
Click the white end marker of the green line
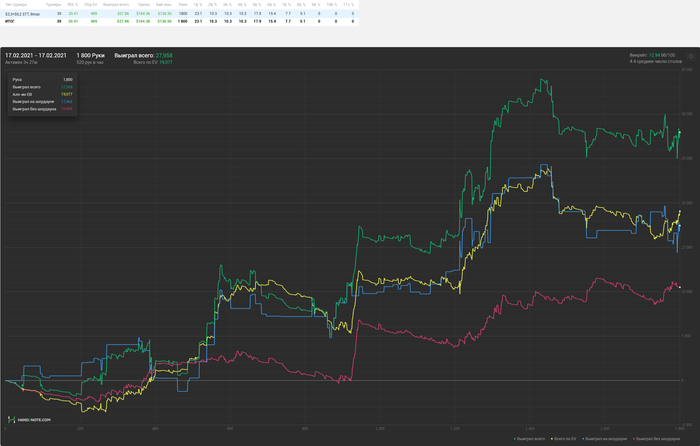pyautogui.click(x=680, y=132)
